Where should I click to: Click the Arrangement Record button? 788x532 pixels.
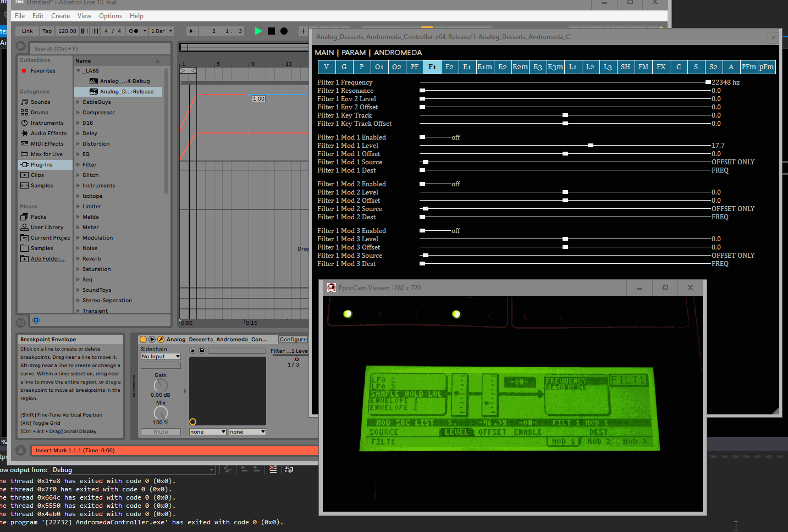[x=284, y=31]
